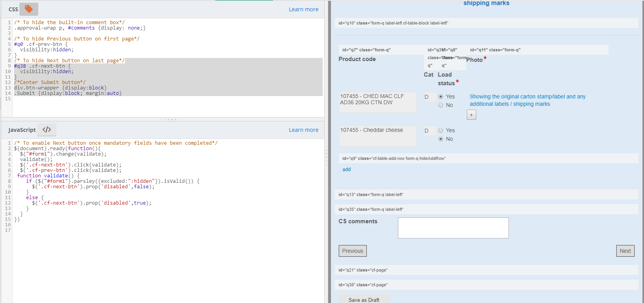Open Learn more link in CSS panel
644x303 pixels.
pos(303,9)
